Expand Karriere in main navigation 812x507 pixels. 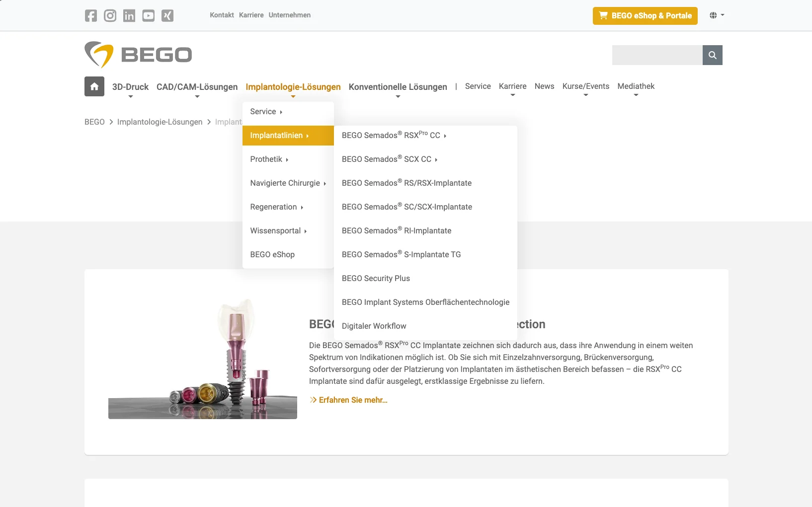[513, 86]
